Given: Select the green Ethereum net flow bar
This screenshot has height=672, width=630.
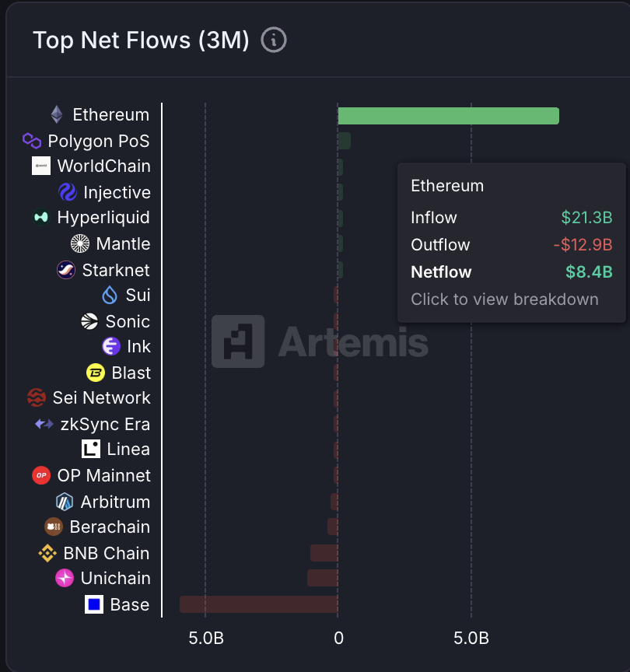Looking at the screenshot, I should coord(448,116).
